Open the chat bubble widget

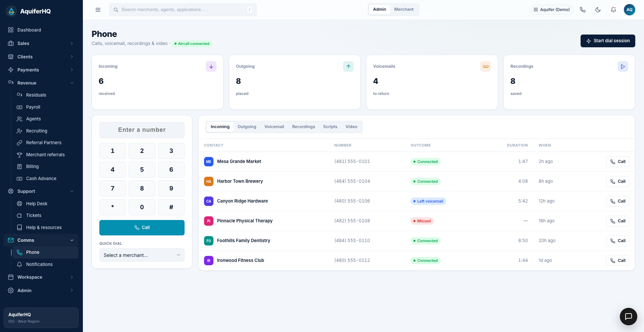(629, 317)
